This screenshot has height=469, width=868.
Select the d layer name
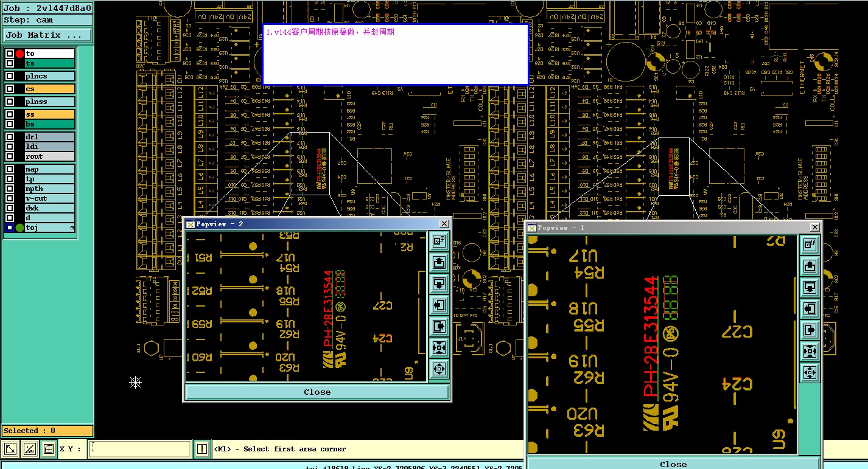coord(49,218)
